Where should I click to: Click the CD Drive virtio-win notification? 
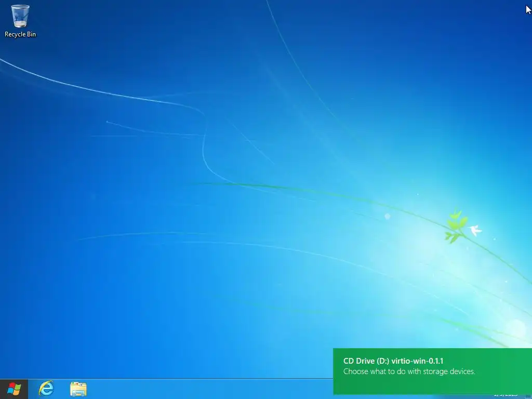point(433,371)
